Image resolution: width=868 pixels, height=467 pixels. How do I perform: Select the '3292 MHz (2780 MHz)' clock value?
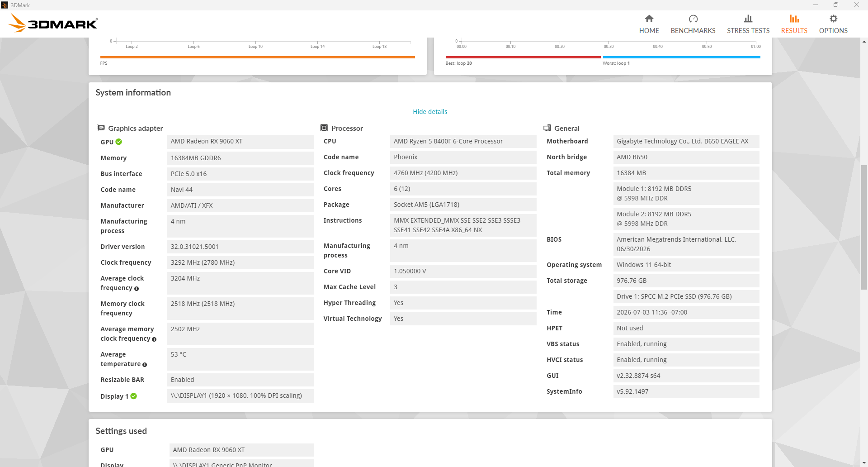pyautogui.click(x=241, y=262)
